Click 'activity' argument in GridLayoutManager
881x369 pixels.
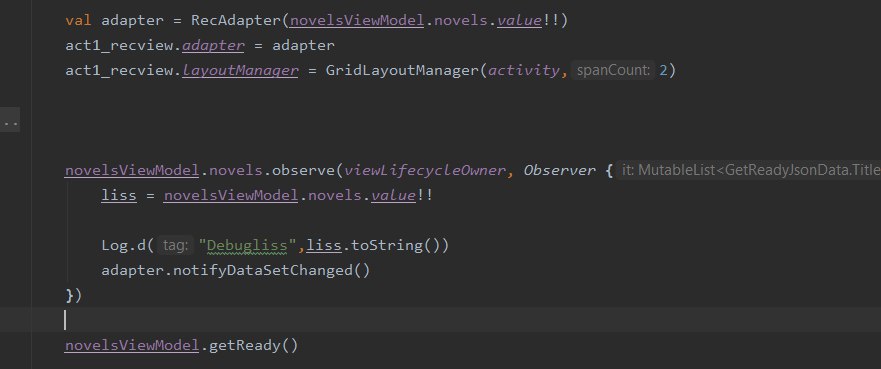click(523, 71)
